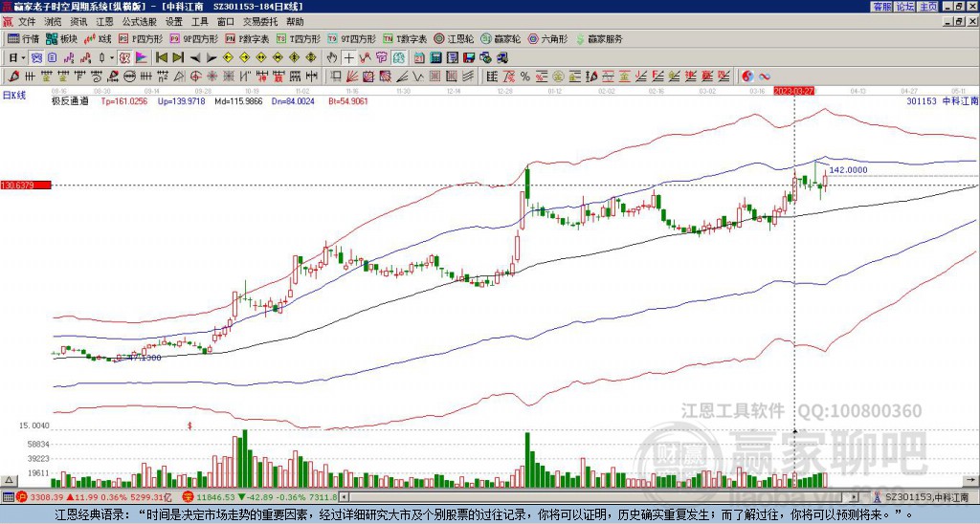The width and height of the screenshot is (980, 524).
Task: Open the 帮助 menu
Action: tap(295, 22)
